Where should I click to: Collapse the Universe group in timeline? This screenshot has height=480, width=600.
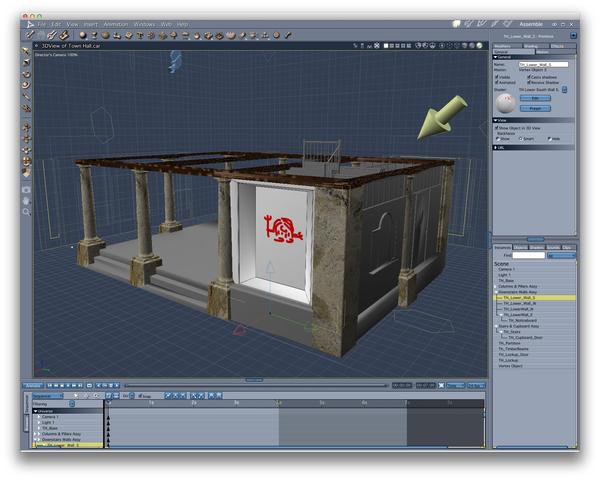click(x=36, y=411)
